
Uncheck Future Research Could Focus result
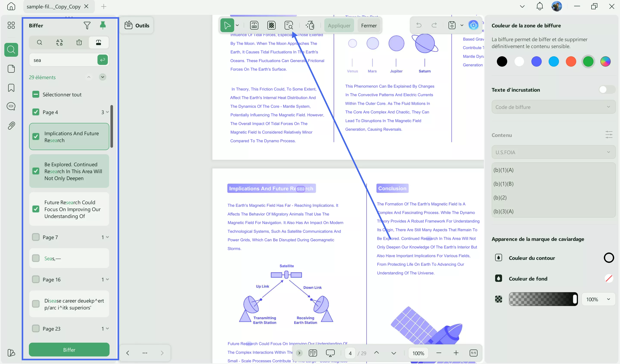pyautogui.click(x=36, y=209)
